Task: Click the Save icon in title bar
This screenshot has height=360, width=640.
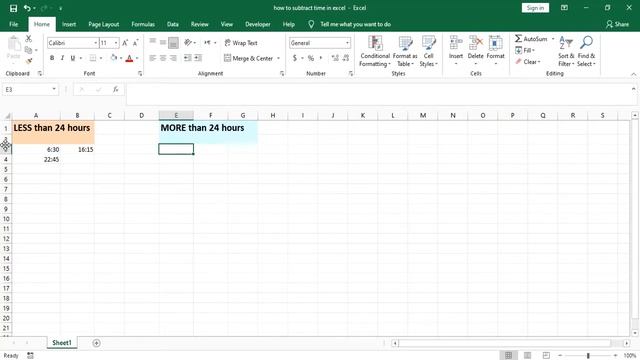Action: (13, 8)
